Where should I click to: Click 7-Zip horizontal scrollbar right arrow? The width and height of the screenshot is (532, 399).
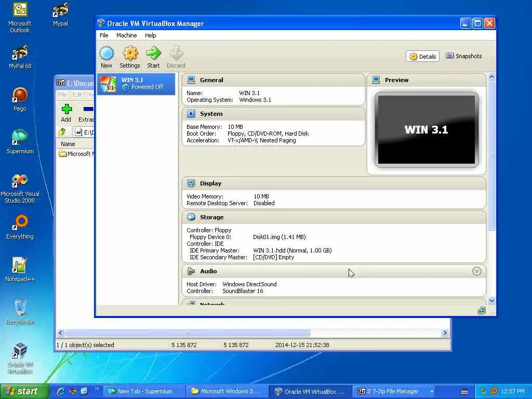click(445, 333)
